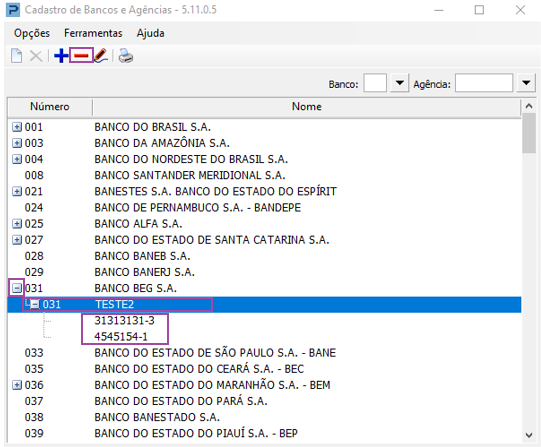The image size is (541, 447).
Task: Sort by the Nome column header
Action: pyautogui.click(x=307, y=107)
